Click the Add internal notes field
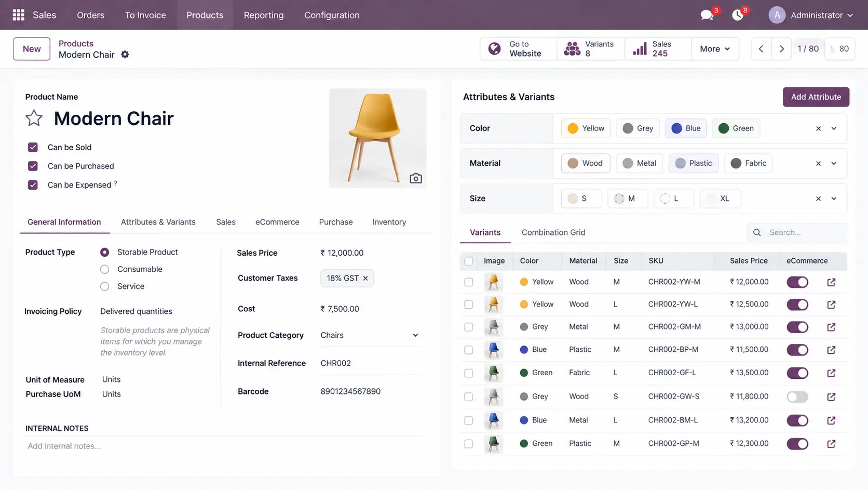Screen dimensions: 868x489 coord(224,446)
